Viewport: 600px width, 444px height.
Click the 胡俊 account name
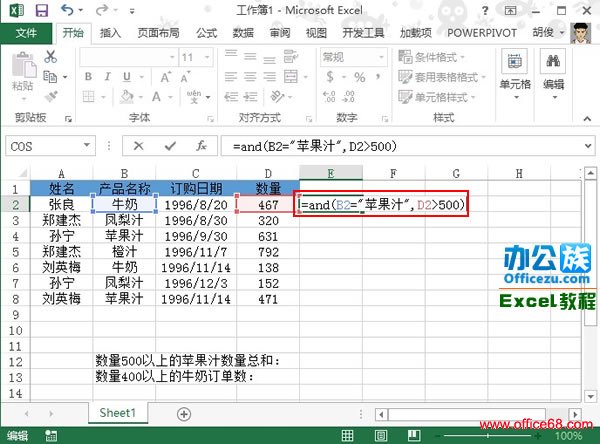(x=543, y=33)
